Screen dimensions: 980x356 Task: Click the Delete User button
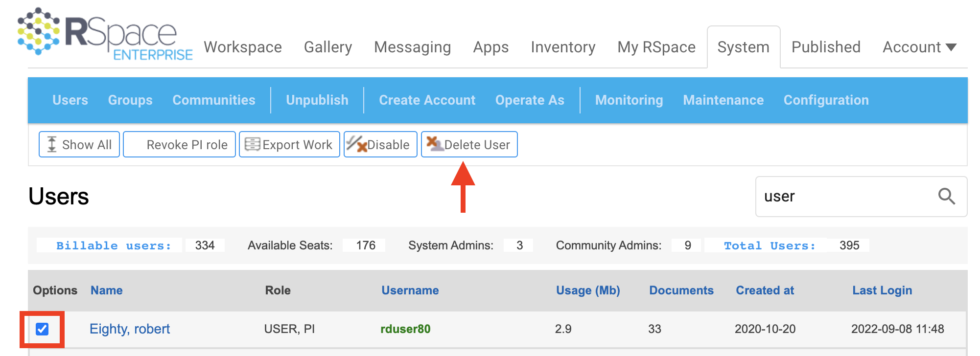tap(469, 144)
